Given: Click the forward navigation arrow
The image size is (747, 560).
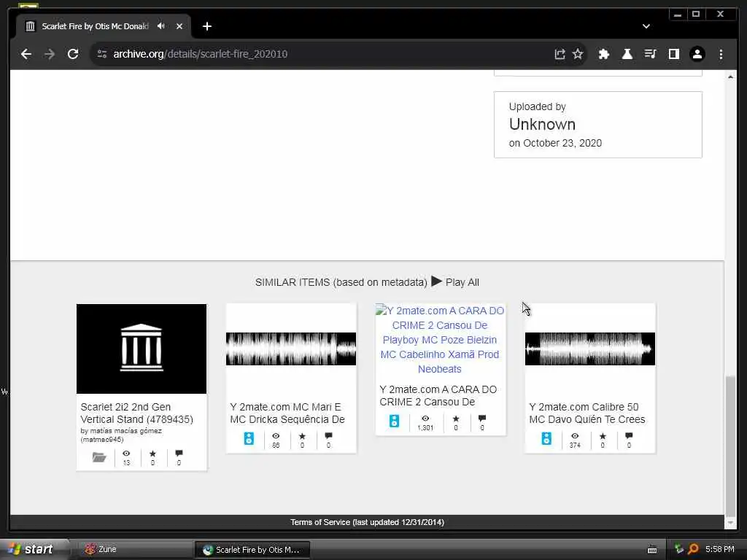Looking at the screenshot, I should (x=50, y=54).
